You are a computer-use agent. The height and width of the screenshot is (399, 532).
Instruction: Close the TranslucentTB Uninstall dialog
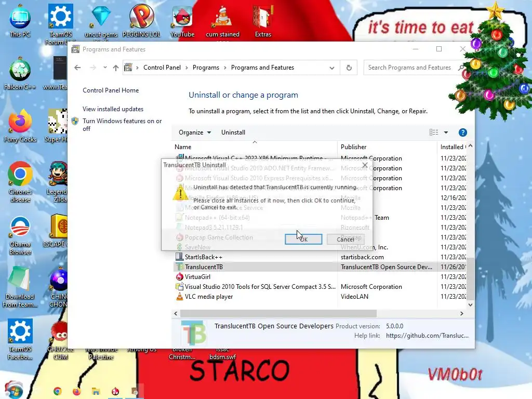(x=365, y=165)
